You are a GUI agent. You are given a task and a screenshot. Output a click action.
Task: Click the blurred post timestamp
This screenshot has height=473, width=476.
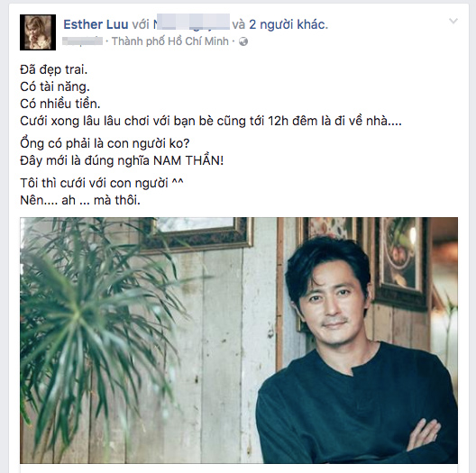click(x=83, y=41)
